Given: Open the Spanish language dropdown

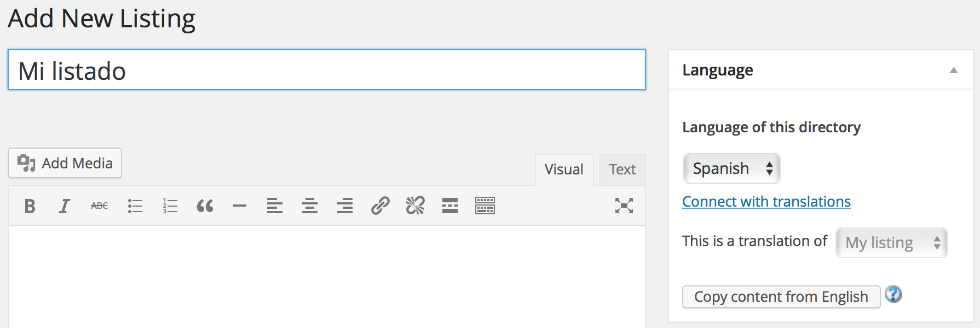Looking at the screenshot, I should click(x=732, y=168).
